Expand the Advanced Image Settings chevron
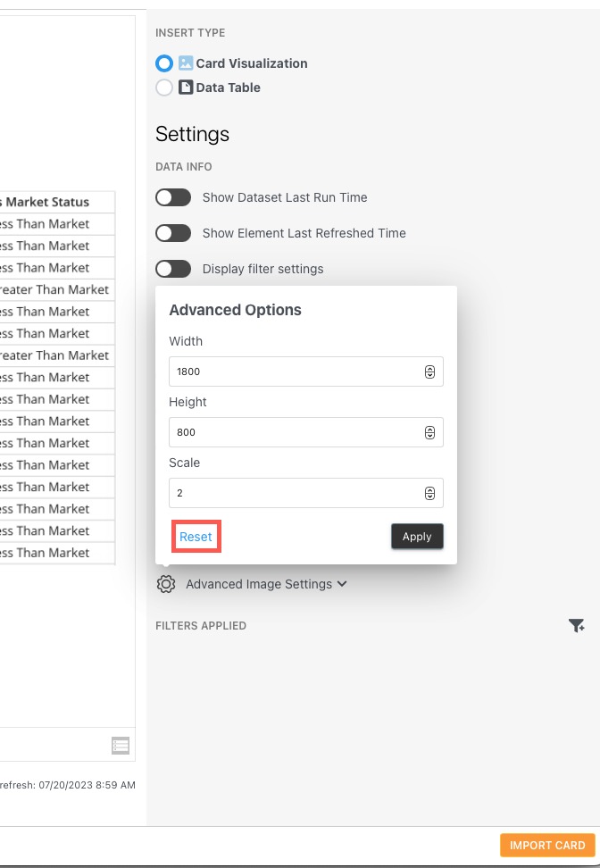Viewport: 600px width, 868px height. [341, 583]
